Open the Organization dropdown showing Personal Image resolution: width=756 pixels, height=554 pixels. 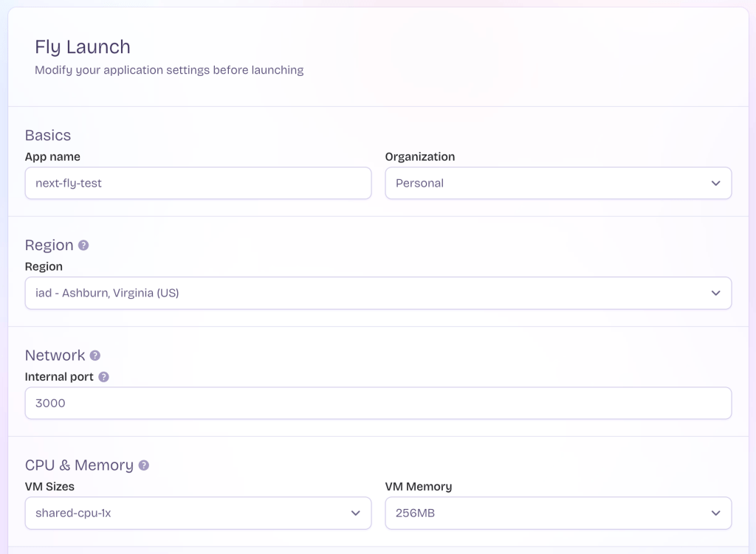(557, 183)
